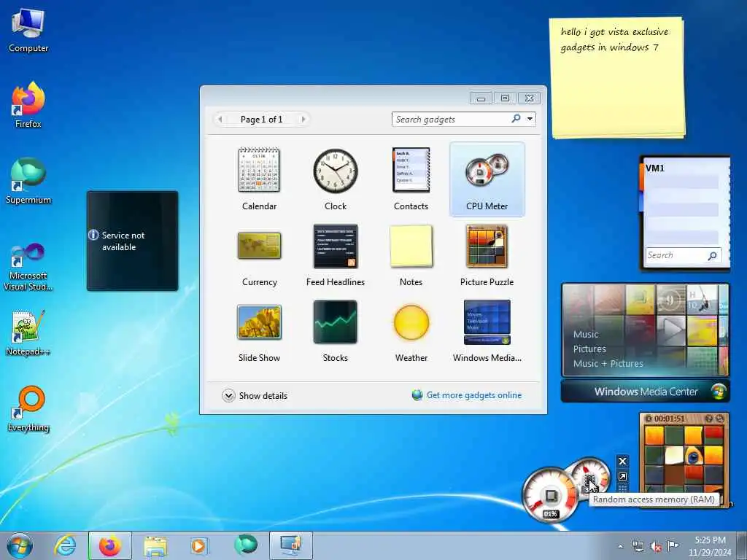Viewport: 747px width, 560px height.
Task: Click the white tile in the Picture Puzzle
Action: pos(674,456)
